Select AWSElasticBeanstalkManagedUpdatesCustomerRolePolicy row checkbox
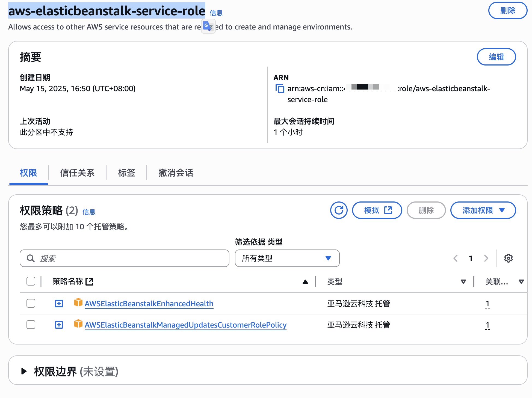This screenshot has height=398, width=532. point(31,325)
